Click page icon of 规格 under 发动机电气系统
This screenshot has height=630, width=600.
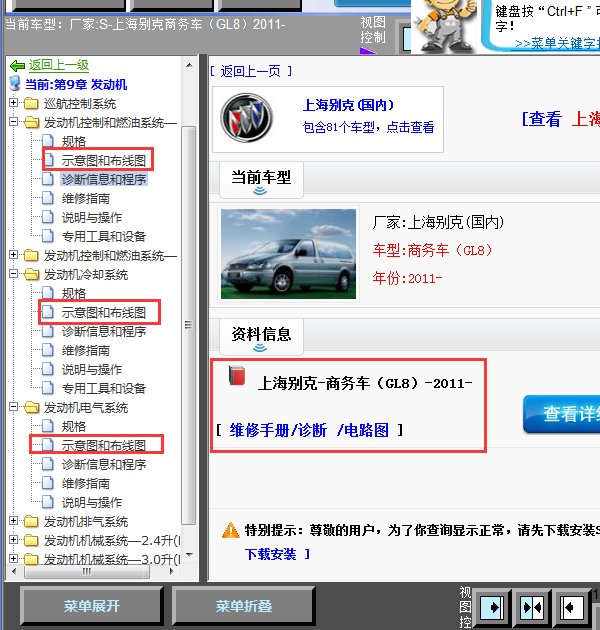pyautogui.click(x=48, y=426)
